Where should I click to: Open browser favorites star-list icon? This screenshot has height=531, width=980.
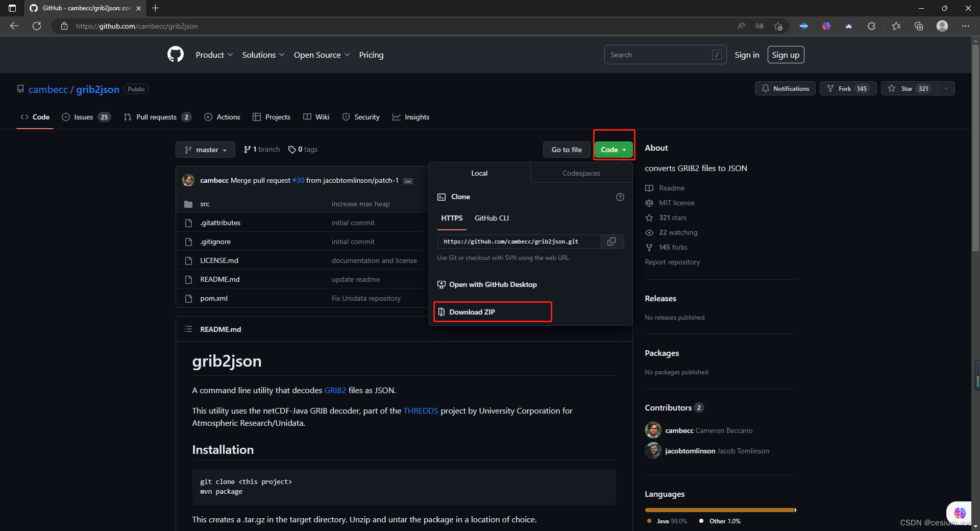(x=896, y=26)
